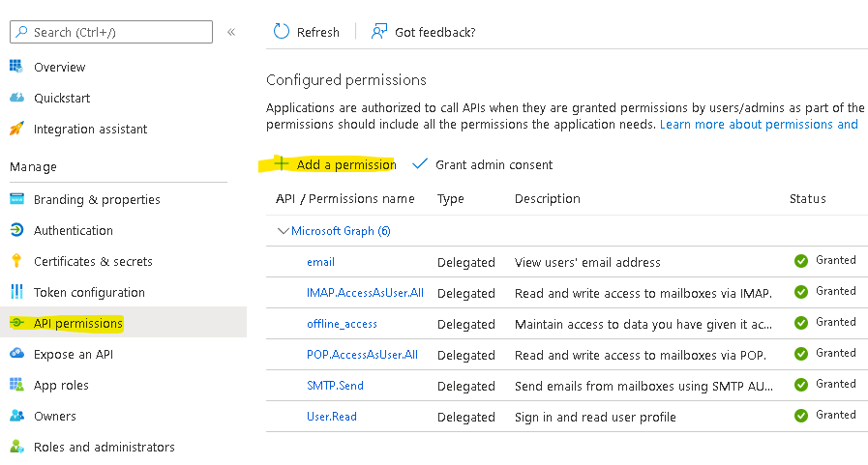This screenshot has height=465, width=868.
Task: Collapse the Microsoft Graph (6) group chevron
Action: [283, 230]
